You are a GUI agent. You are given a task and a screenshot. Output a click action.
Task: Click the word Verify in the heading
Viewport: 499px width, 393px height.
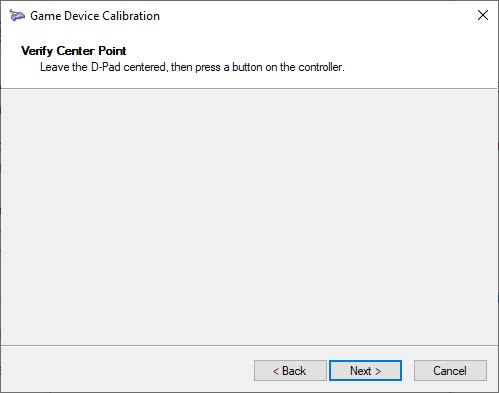[37, 51]
